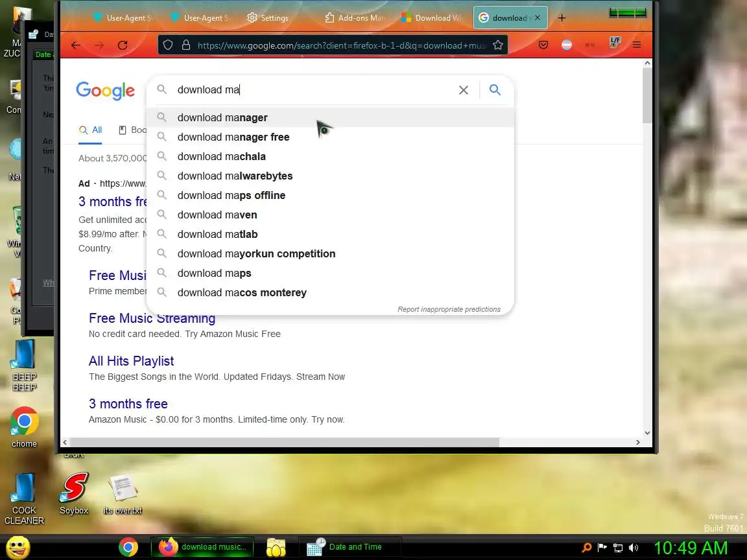The height and width of the screenshot is (560, 747).
Task: Click the volume speaker tray icon
Action: tap(634, 548)
